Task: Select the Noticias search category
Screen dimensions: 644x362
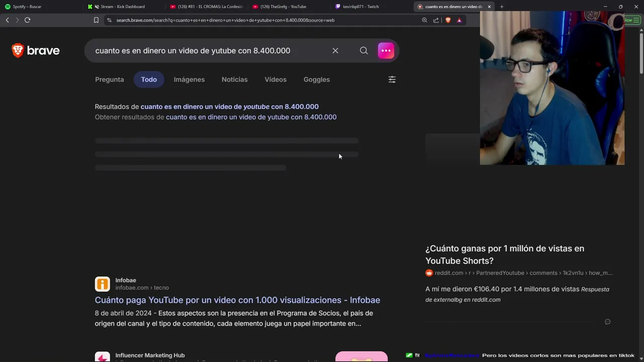Action: pos(234,79)
